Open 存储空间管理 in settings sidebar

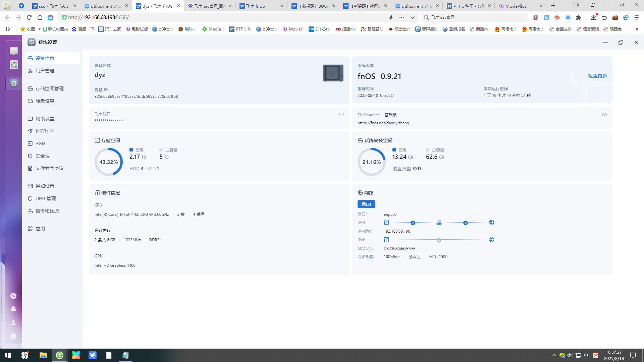(x=49, y=88)
